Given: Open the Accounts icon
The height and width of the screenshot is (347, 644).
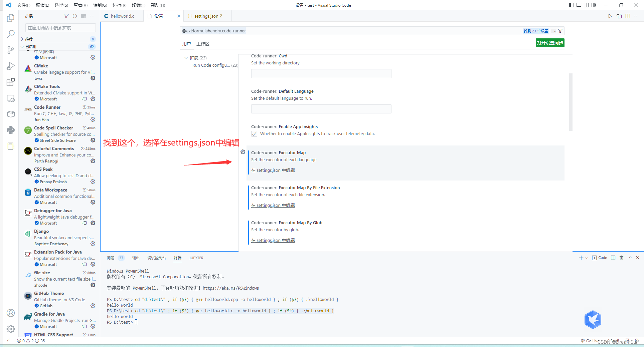Looking at the screenshot, I should point(11,313).
